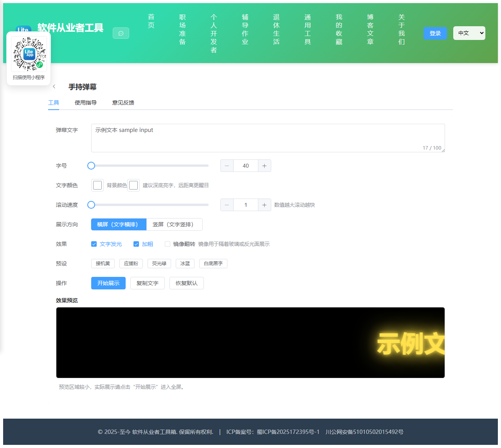Switch to the 使用指导 tab
This screenshot has width=501, height=448.
(x=86, y=103)
